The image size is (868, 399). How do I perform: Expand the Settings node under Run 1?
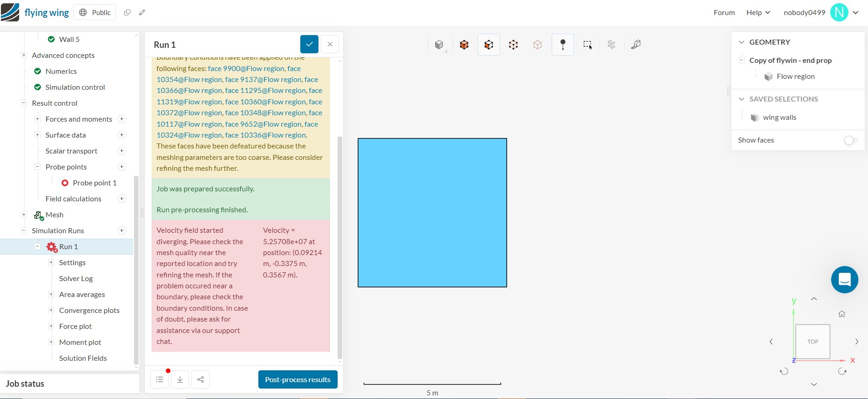(x=51, y=262)
